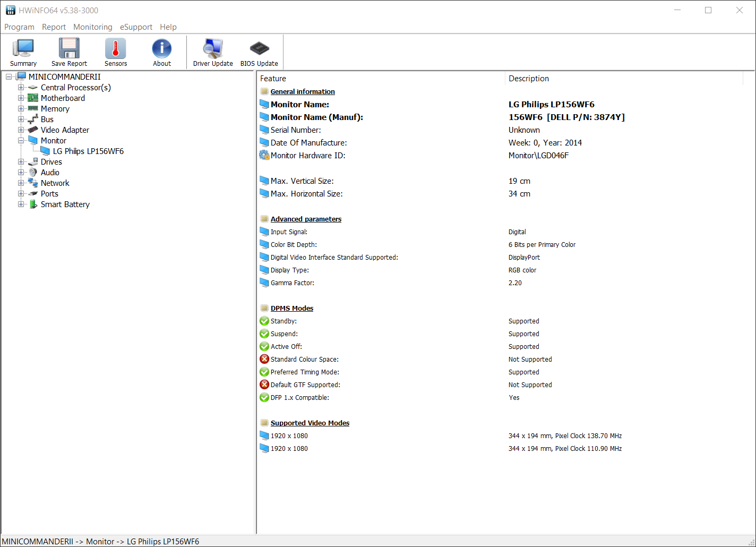Select the Monitor tree item
Screen dimensions: 756x547
54,141
